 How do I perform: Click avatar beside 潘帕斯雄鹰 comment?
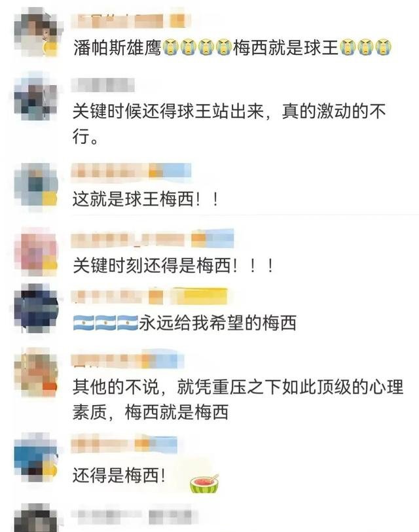pyautogui.click(x=36, y=33)
